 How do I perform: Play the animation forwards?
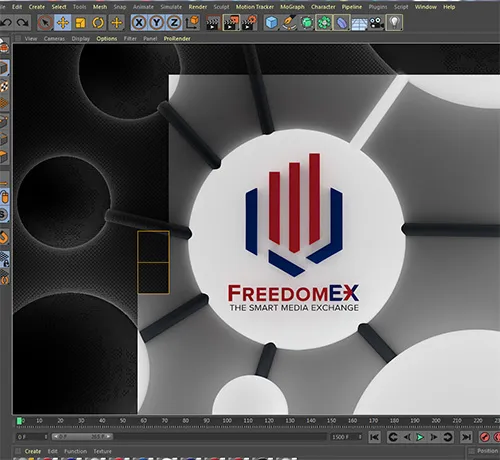420,437
